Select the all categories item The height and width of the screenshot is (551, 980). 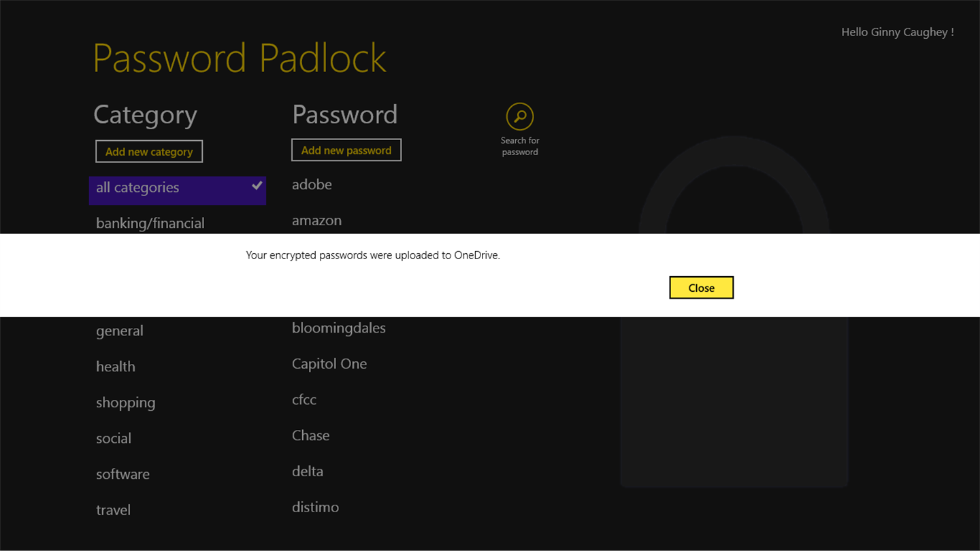pyautogui.click(x=138, y=188)
